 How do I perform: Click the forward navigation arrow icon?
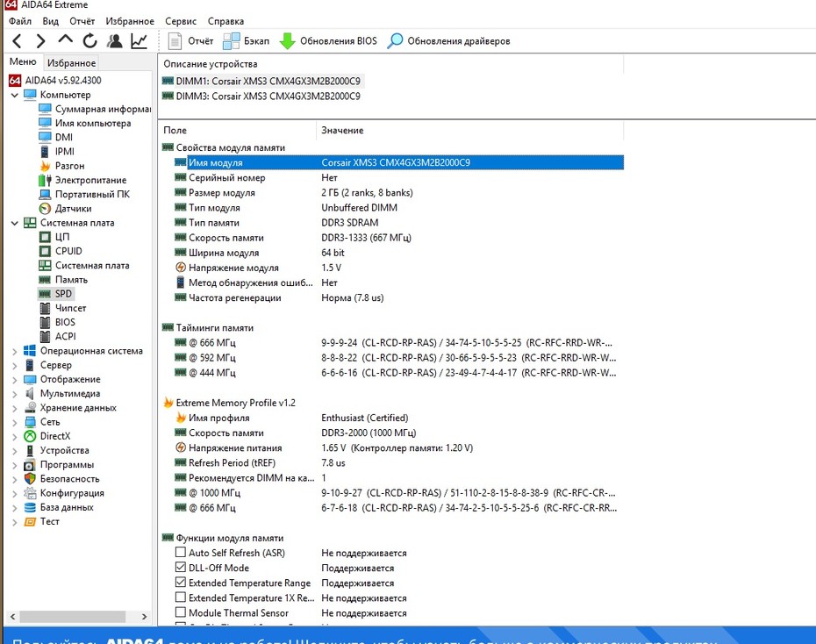(x=40, y=41)
